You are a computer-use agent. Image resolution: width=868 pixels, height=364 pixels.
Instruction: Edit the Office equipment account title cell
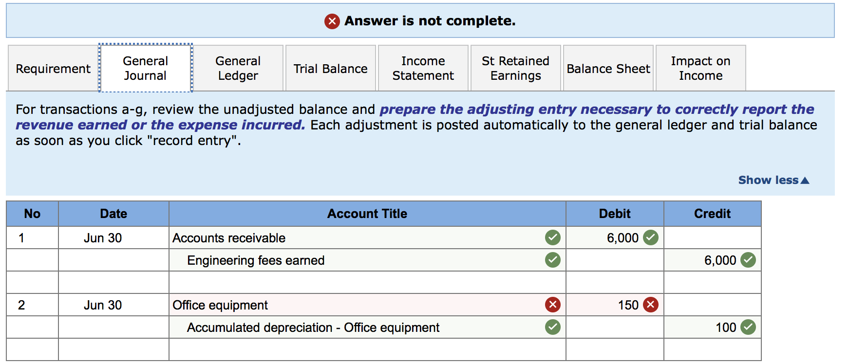pyautogui.click(x=367, y=305)
